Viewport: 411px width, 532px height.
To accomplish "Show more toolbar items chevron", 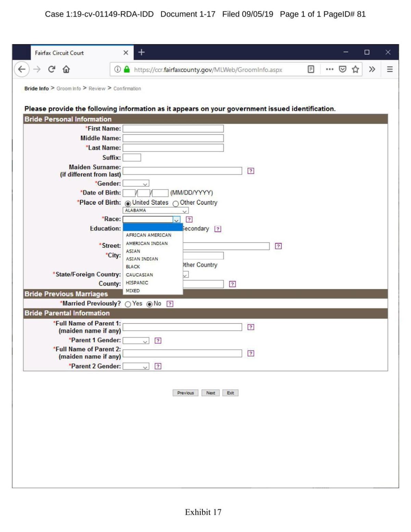I will click(372, 69).
